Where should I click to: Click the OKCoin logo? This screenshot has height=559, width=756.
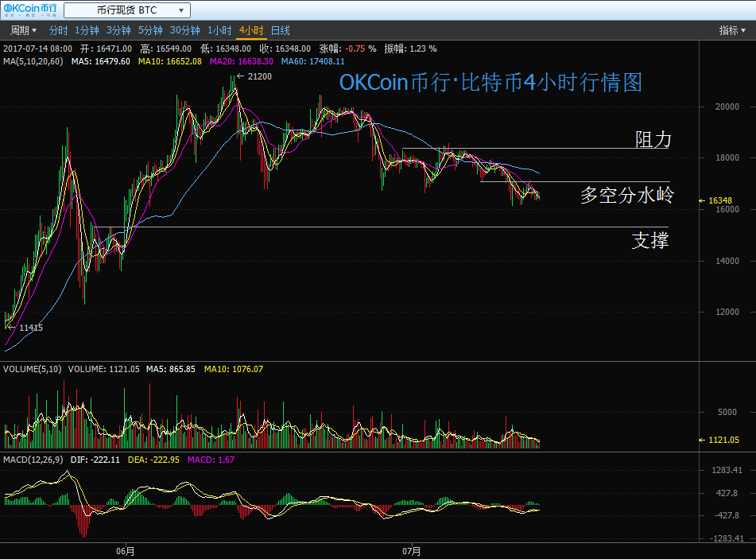click(x=30, y=10)
